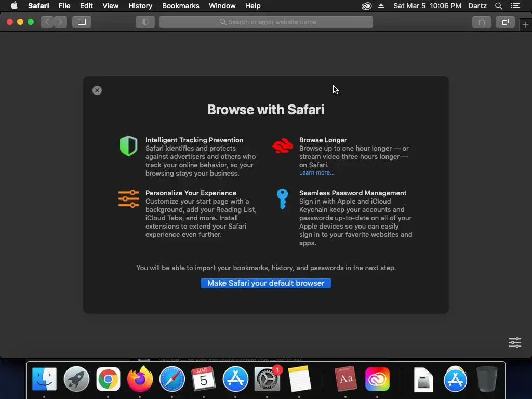Image resolution: width=532 pixels, height=399 pixels.
Task: Open start page customization settings icon
Action: 515,342
